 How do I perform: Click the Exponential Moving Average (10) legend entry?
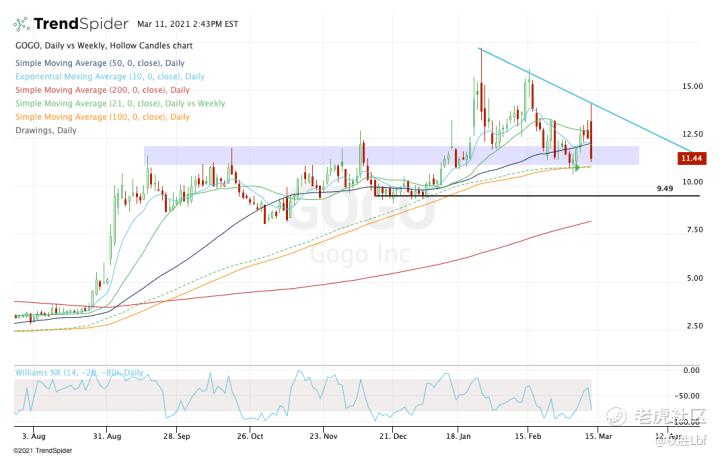pos(110,76)
